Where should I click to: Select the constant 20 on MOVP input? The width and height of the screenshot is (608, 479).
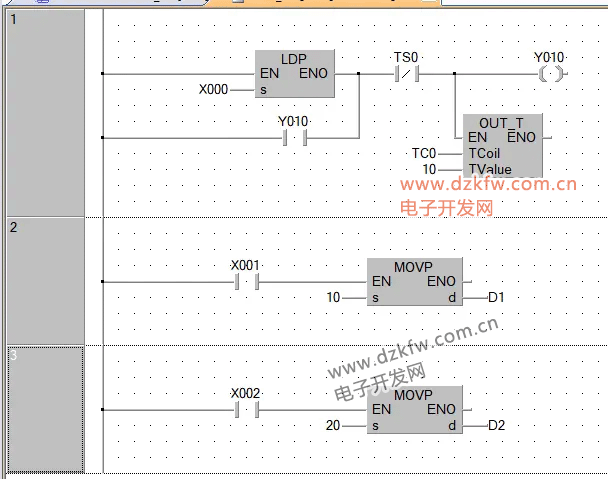click(334, 426)
